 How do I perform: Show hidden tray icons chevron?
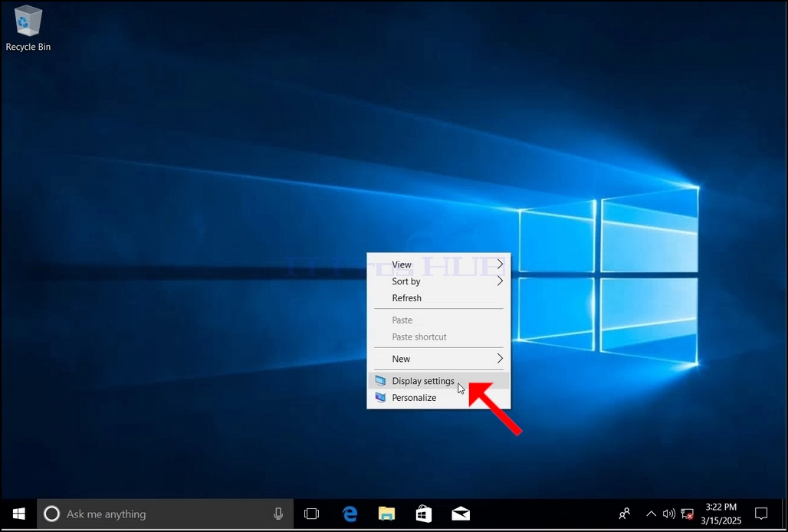tap(651, 514)
